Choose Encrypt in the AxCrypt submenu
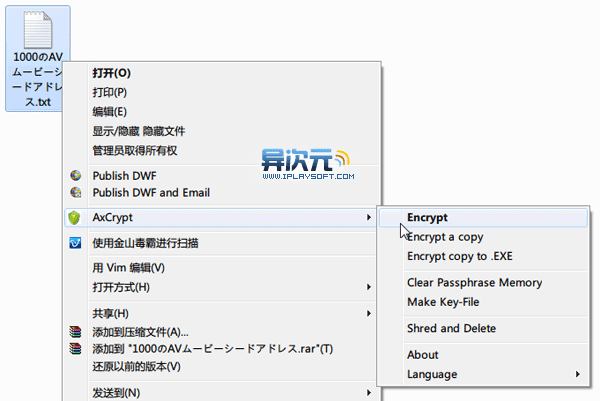600x401 pixels. tap(428, 217)
